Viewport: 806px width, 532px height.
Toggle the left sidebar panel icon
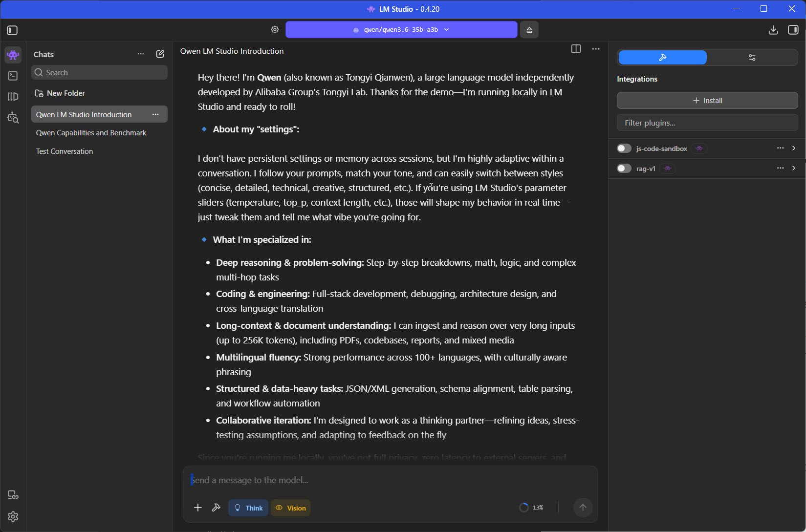pos(13,30)
